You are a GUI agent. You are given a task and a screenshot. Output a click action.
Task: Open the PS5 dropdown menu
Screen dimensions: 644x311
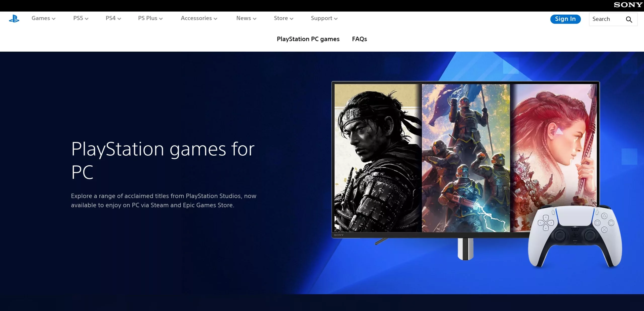pos(80,18)
